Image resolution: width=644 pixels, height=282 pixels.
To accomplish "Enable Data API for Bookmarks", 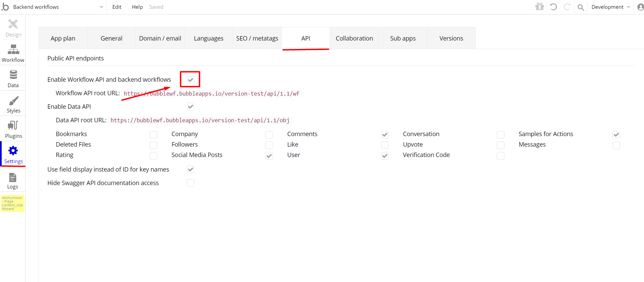I will (x=153, y=135).
